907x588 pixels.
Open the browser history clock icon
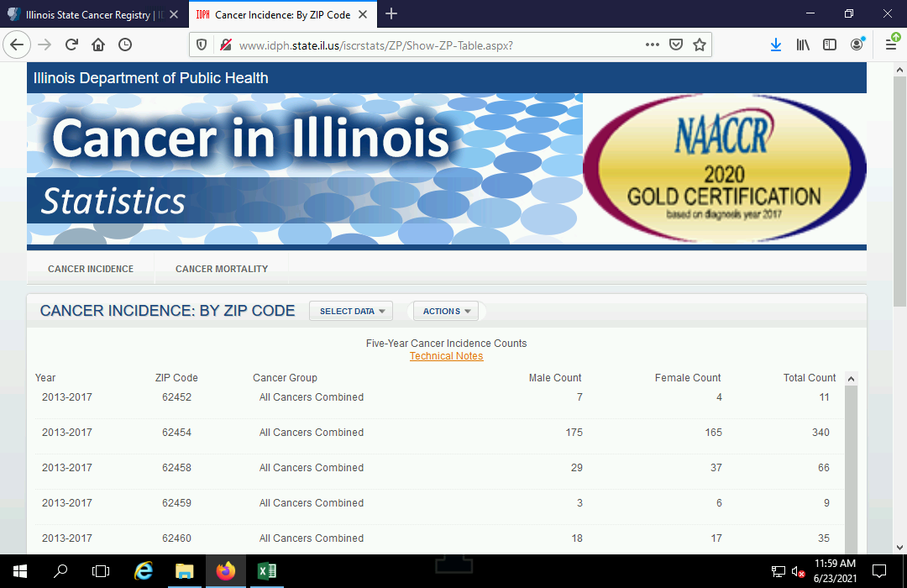(x=125, y=45)
